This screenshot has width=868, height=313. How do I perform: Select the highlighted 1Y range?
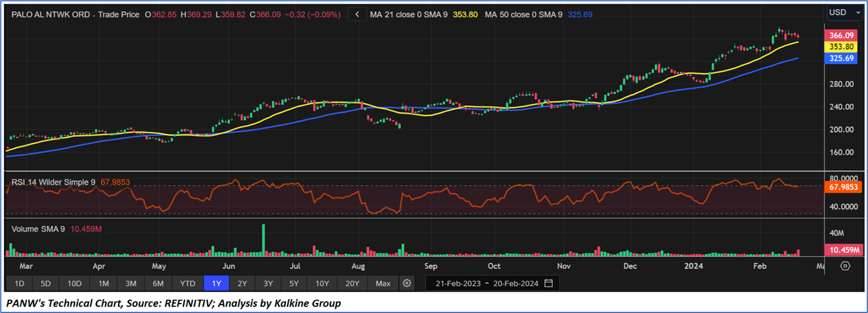(217, 283)
